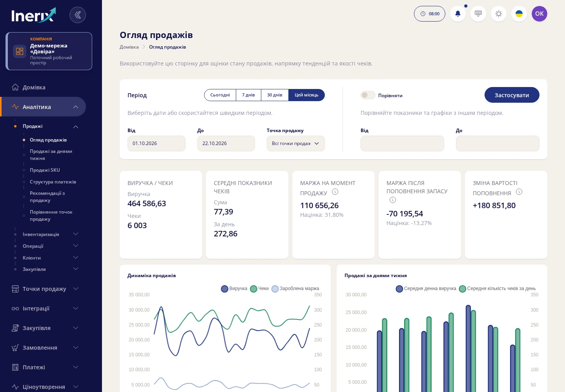This screenshot has width=565, height=392.
Task: Click the Від date field 01.10.2026
Action: [x=157, y=143]
